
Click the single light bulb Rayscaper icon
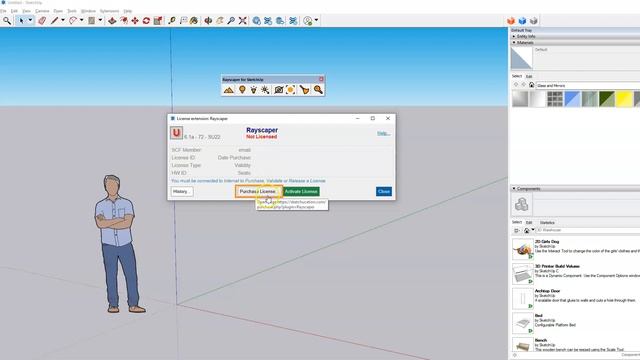click(x=242, y=90)
